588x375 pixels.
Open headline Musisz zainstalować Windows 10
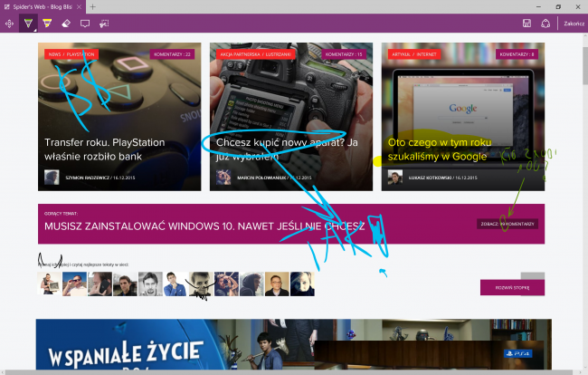[204, 226]
